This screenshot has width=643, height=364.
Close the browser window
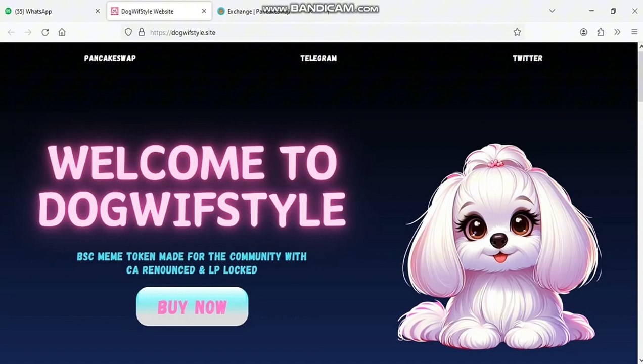click(x=634, y=11)
